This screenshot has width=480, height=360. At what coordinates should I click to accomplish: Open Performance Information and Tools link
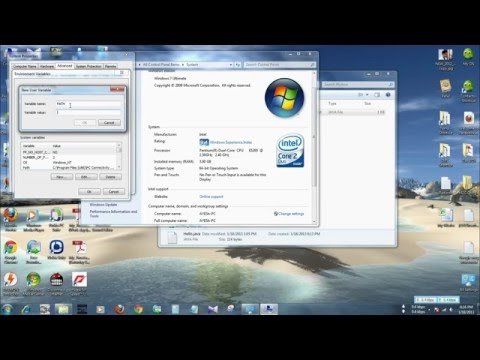113,214
